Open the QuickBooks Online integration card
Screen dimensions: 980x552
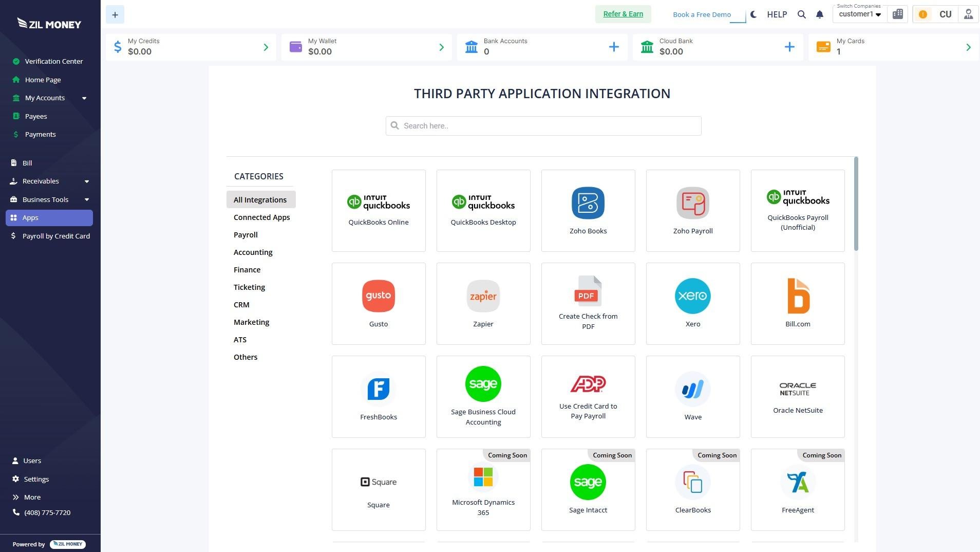[379, 211]
